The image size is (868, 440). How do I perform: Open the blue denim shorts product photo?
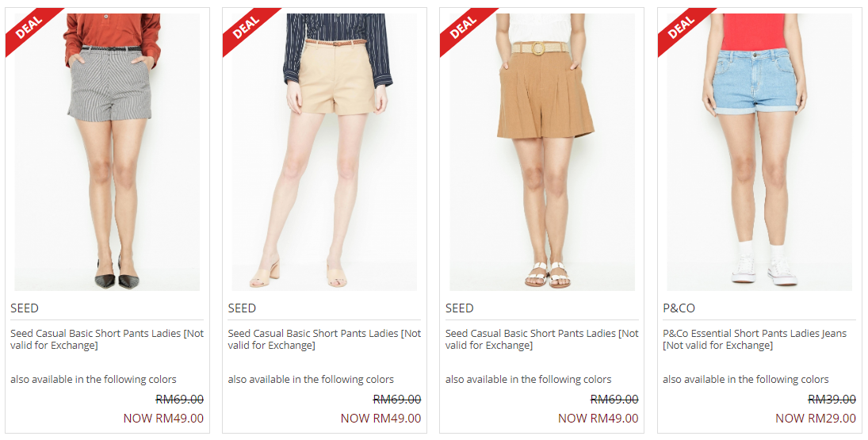[x=759, y=152]
